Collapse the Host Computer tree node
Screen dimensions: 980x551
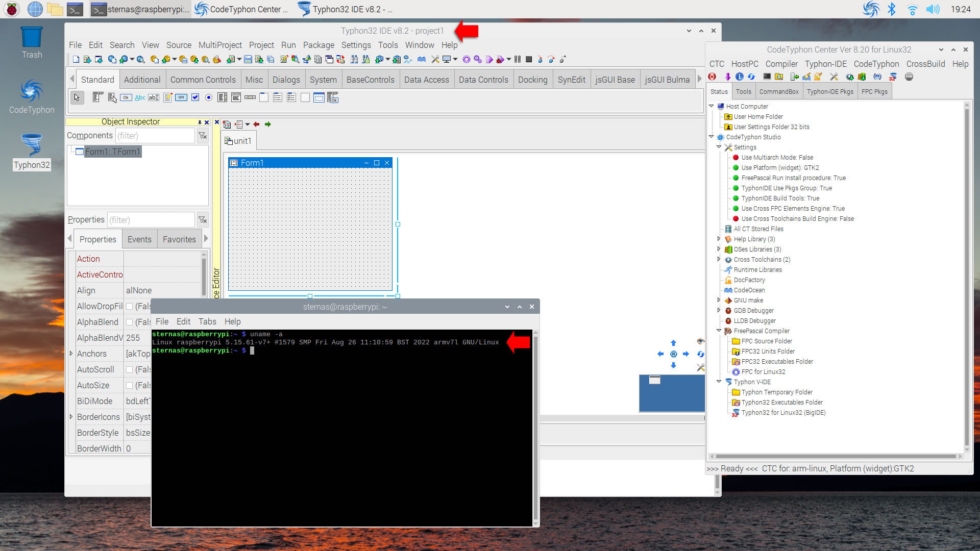pyautogui.click(x=712, y=106)
